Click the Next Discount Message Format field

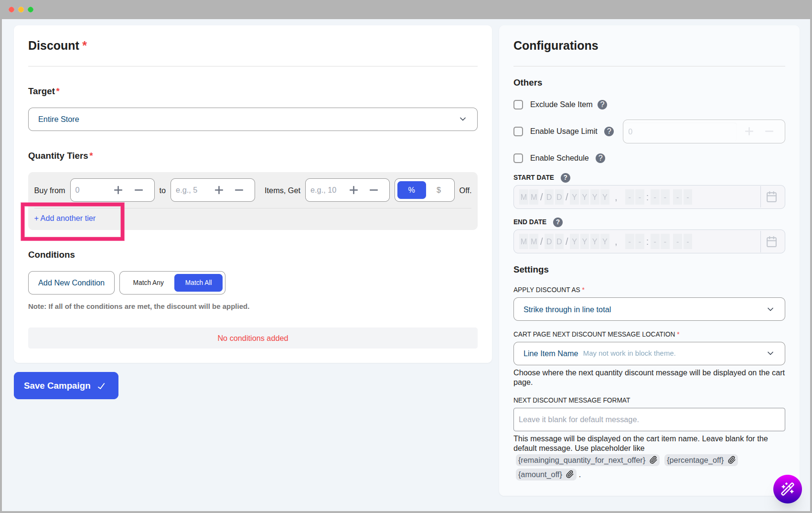tap(649, 420)
